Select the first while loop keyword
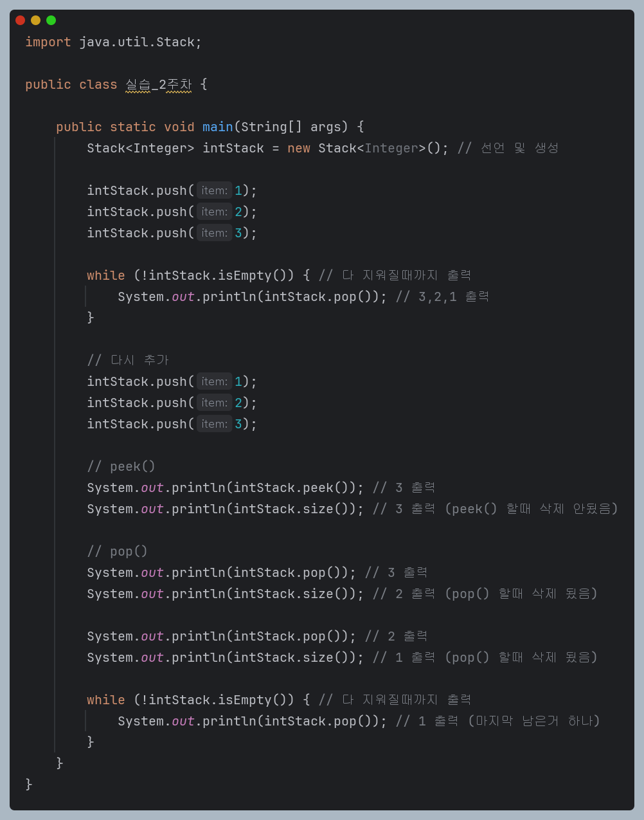This screenshot has height=820, width=644. (x=105, y=275)
